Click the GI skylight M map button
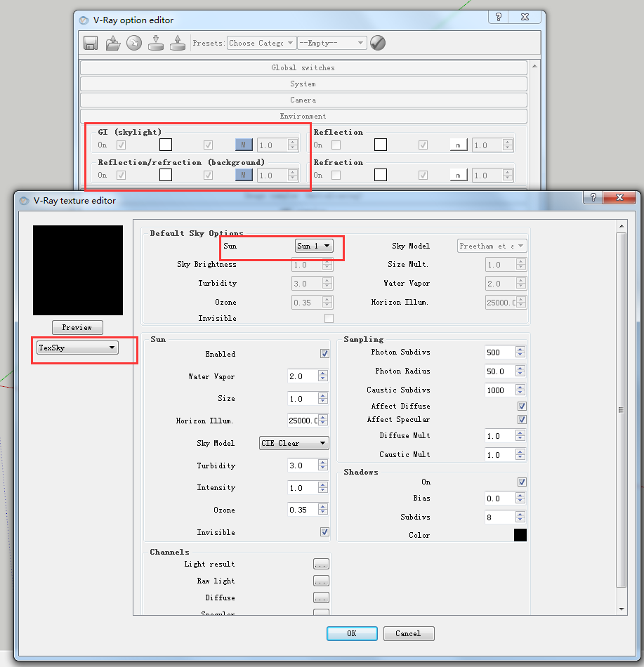Viewport: 644px width, 667px height. [244, 145]
